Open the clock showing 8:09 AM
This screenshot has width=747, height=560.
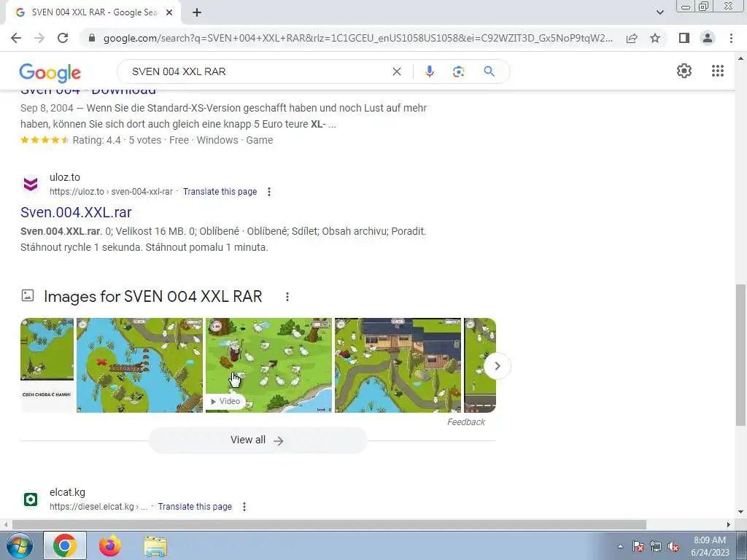(710, 546)
